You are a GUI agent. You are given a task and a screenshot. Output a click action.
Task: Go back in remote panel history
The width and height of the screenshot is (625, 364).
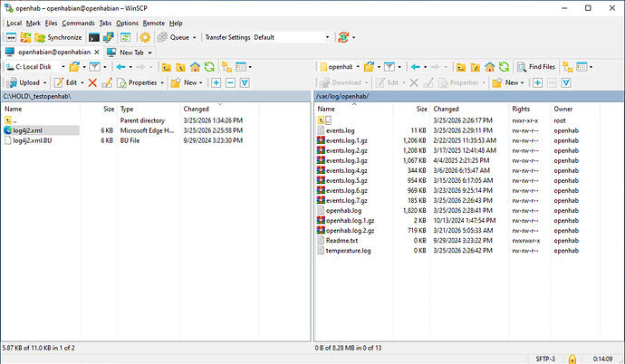pos(416,67)
